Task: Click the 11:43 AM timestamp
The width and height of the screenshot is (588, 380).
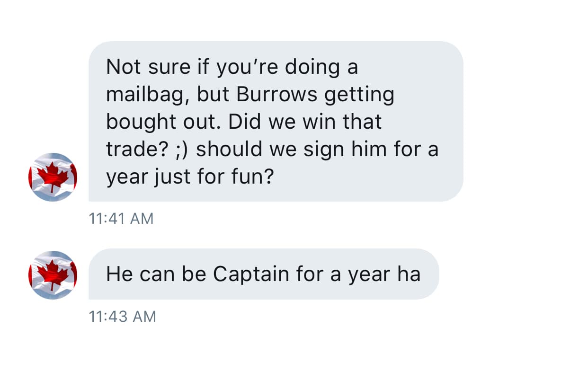Action: (122, 316)
